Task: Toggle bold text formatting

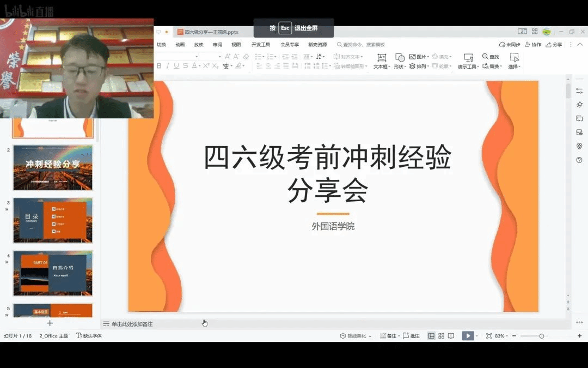Action: (x=159, y=66)
